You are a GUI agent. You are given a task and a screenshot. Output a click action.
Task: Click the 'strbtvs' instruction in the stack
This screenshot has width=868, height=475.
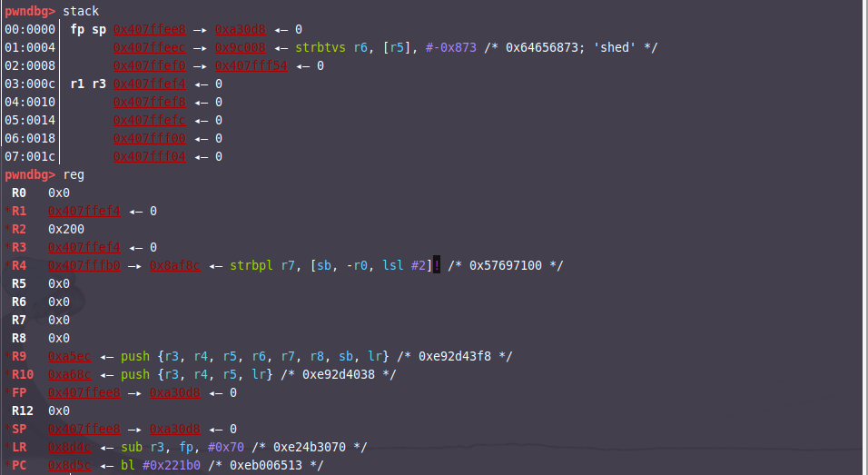point(321,47)
